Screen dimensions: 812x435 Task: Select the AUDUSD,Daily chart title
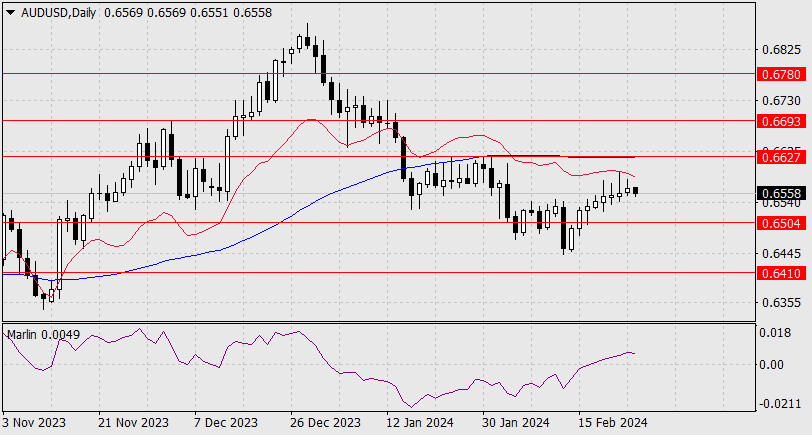(x=59, y=13)
